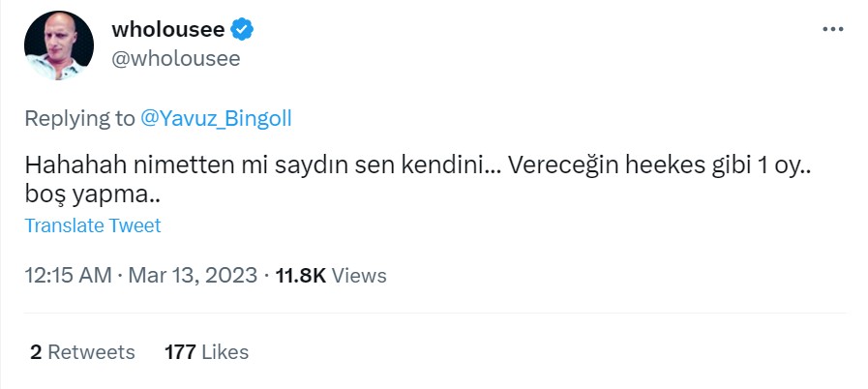Click the word 'Likes'
868x389 pixels.
click(225, 352)
